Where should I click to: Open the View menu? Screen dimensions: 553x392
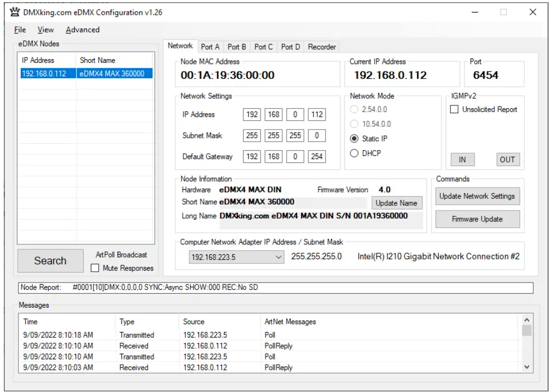45,30
